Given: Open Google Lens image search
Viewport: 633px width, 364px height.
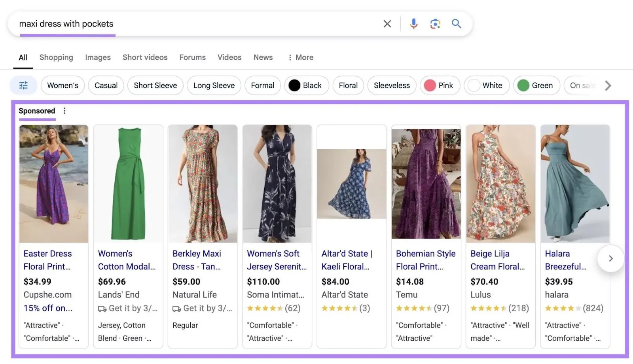Looking at the screenshot, I should click(x=435, y=24).
